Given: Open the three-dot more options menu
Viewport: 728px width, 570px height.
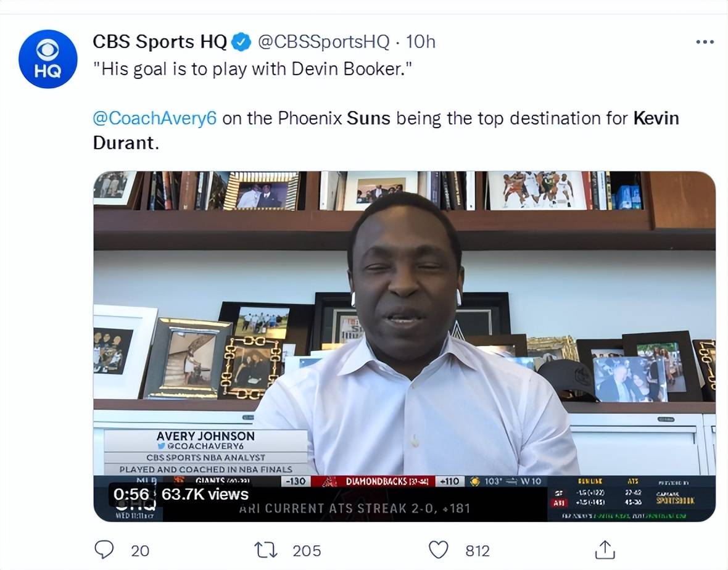Looking at the screenshot, I should coord(705,42).
